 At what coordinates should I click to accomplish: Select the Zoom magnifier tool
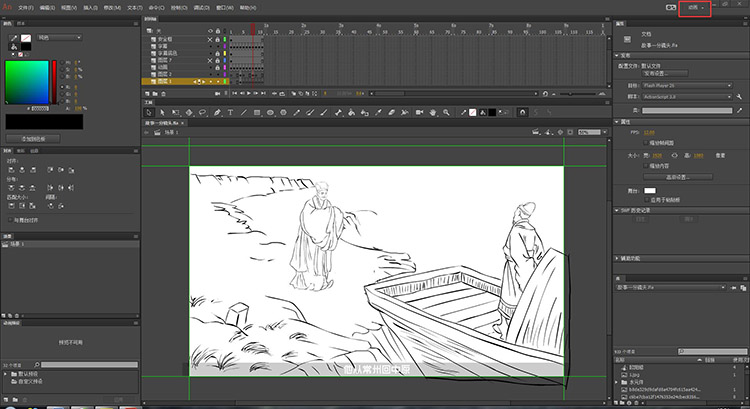(446, 112)
